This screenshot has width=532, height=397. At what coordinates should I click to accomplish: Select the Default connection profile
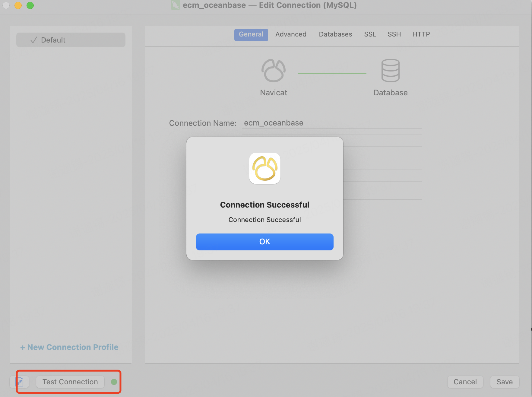click(x=71, y=40)
